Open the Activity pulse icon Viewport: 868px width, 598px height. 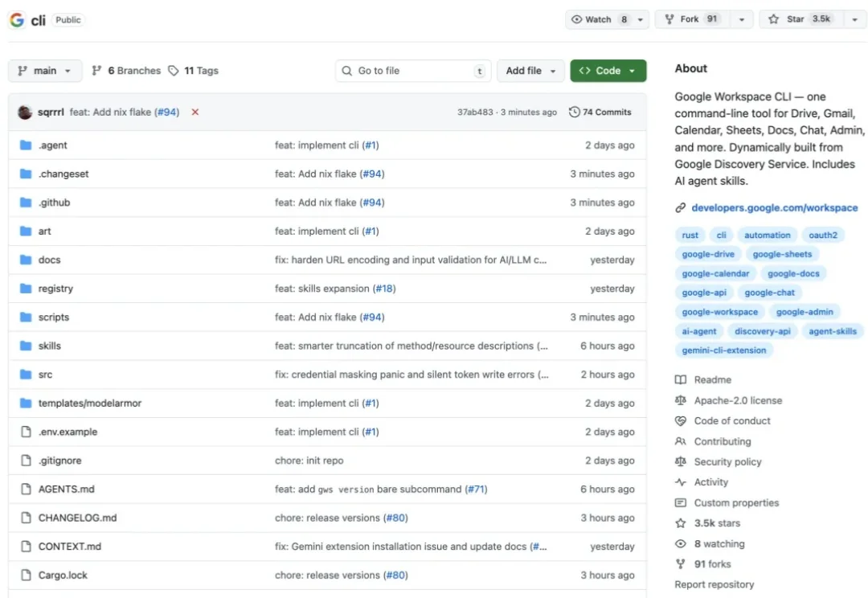(x=679, y=481)
